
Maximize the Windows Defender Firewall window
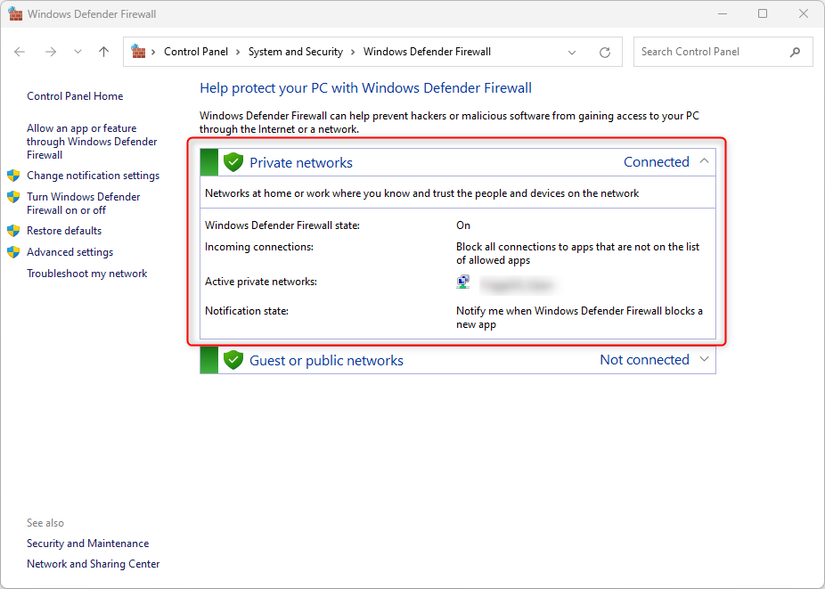point(762,14)
